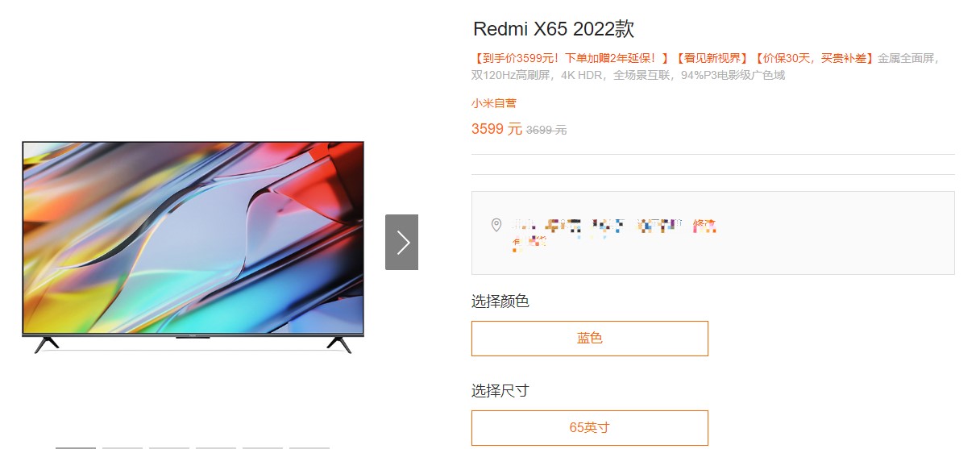The height and width of the screenshot is (449, 980).
Task: Select the 65英寸 size option
Action: tap(590, 428)
